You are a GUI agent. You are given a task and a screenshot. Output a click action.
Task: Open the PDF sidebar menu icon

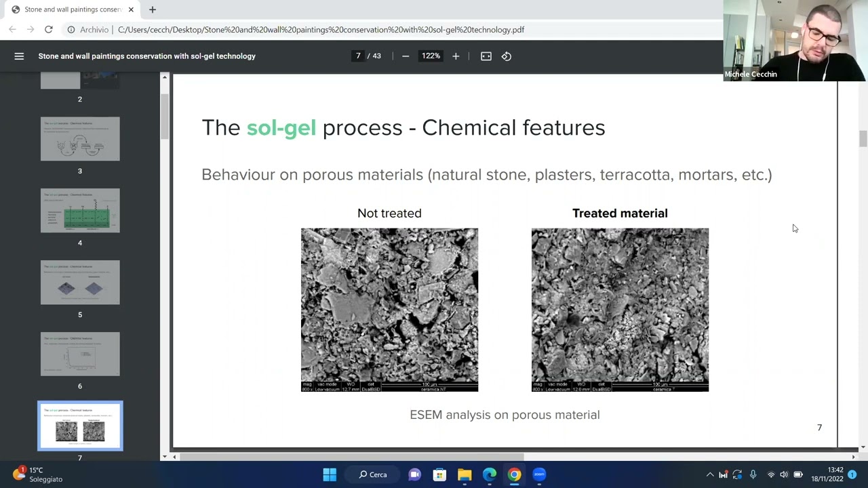point(19,56)
